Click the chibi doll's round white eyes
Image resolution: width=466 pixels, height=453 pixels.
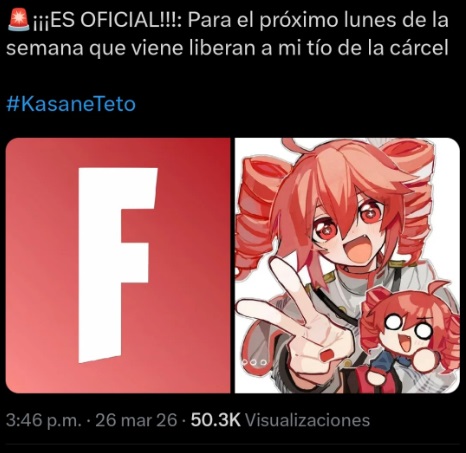409,325
